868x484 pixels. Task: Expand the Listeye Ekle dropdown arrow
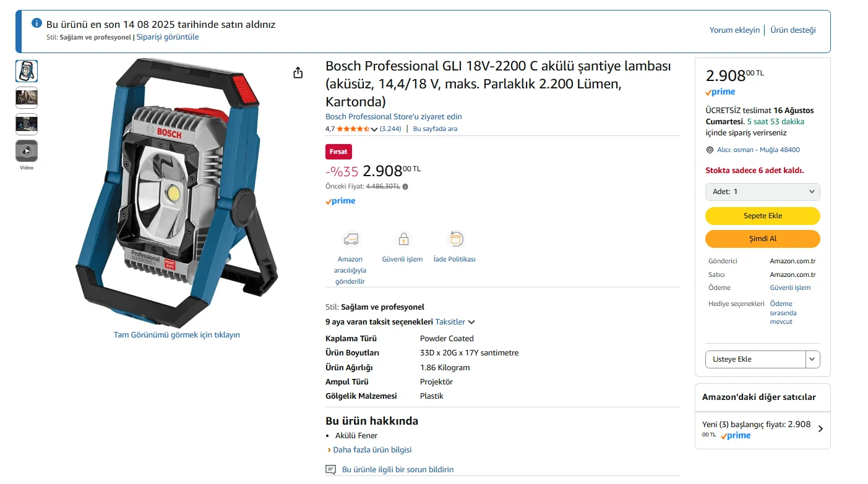pos(813,359)
